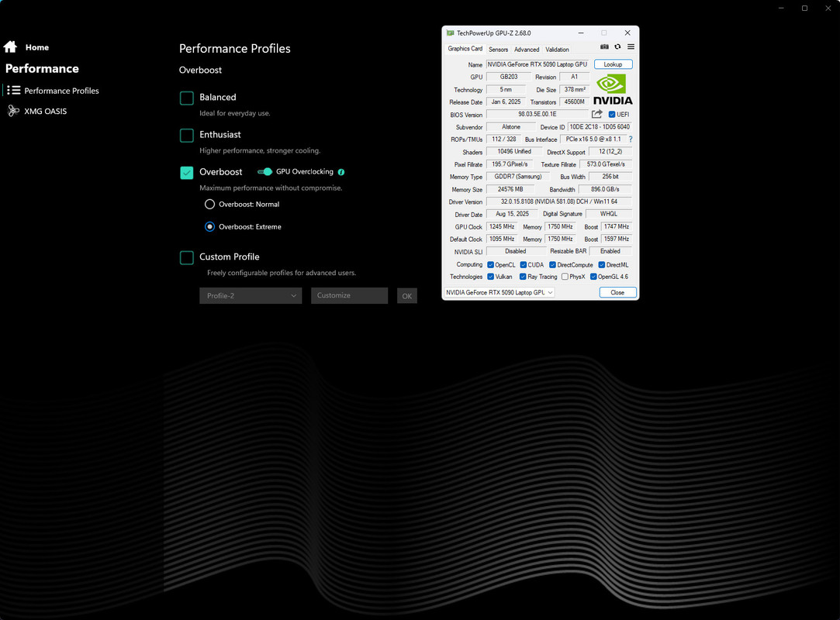The width and height of the screenshot is (840, 620).
Task: Select Overboost: Extreme radio button
Action: [x=209, y=226]
